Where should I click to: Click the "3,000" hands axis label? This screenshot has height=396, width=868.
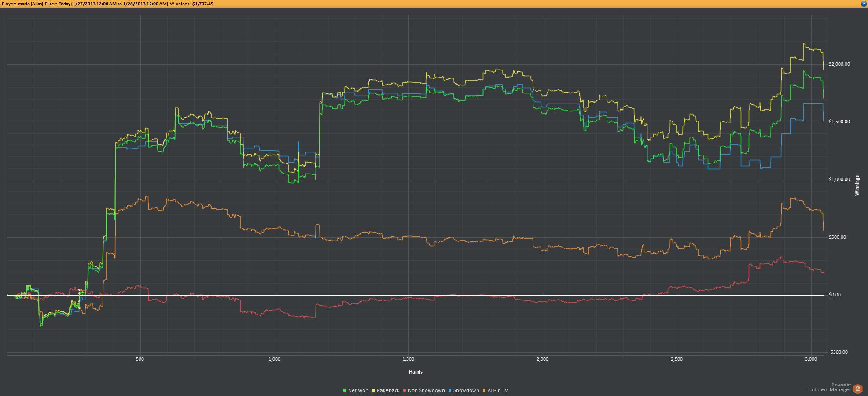[x=811, y=359]
